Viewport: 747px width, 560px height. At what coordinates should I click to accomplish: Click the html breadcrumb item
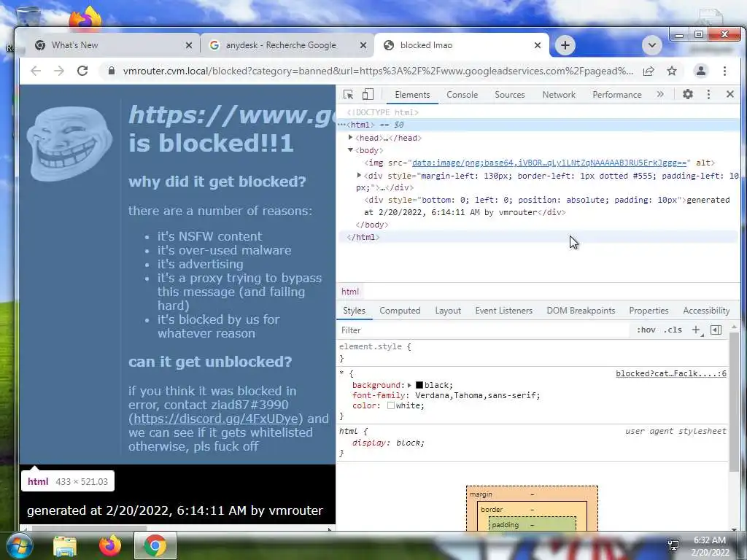pos(350,292)
